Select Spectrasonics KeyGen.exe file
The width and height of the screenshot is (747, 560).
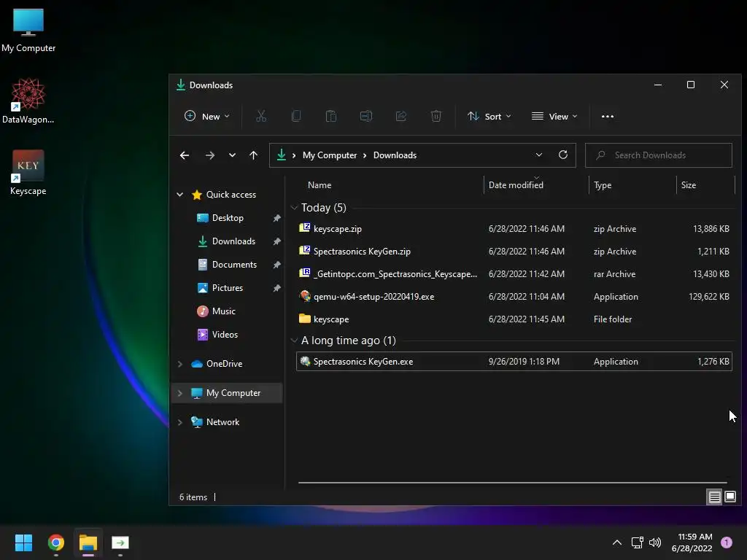coord(514,362)
